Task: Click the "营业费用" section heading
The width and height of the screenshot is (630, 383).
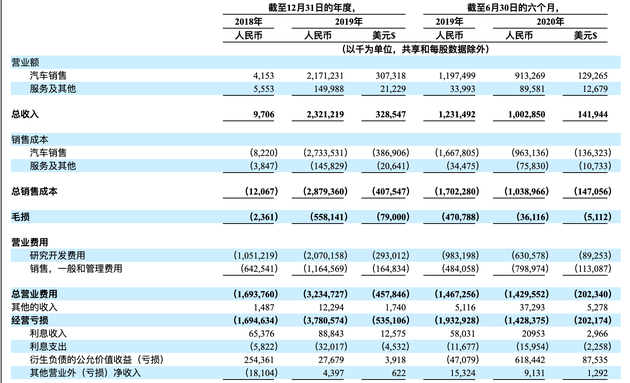Action: coord(30,242)
